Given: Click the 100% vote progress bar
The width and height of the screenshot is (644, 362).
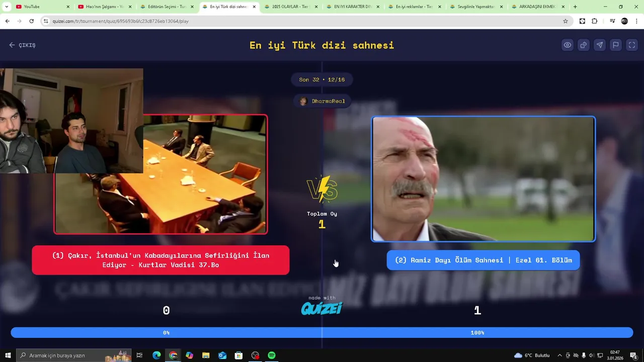Looking at the screenshot, I should (x=477, y=332).
